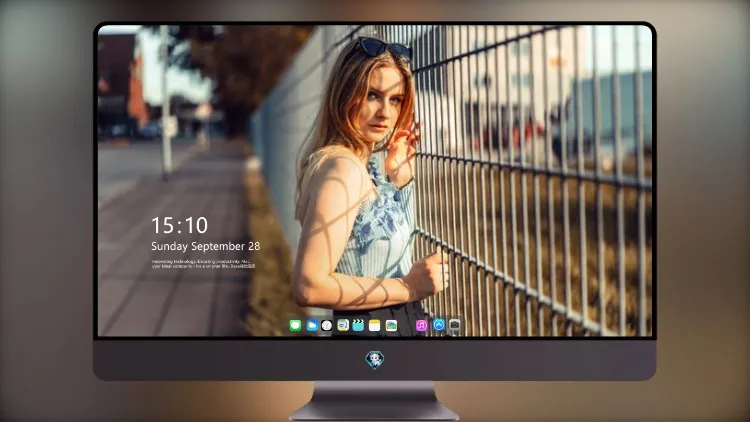This screenshot has height=422, width=750.
Task: Open the Camera app in the dock
Action: click(x=455, y=325)
